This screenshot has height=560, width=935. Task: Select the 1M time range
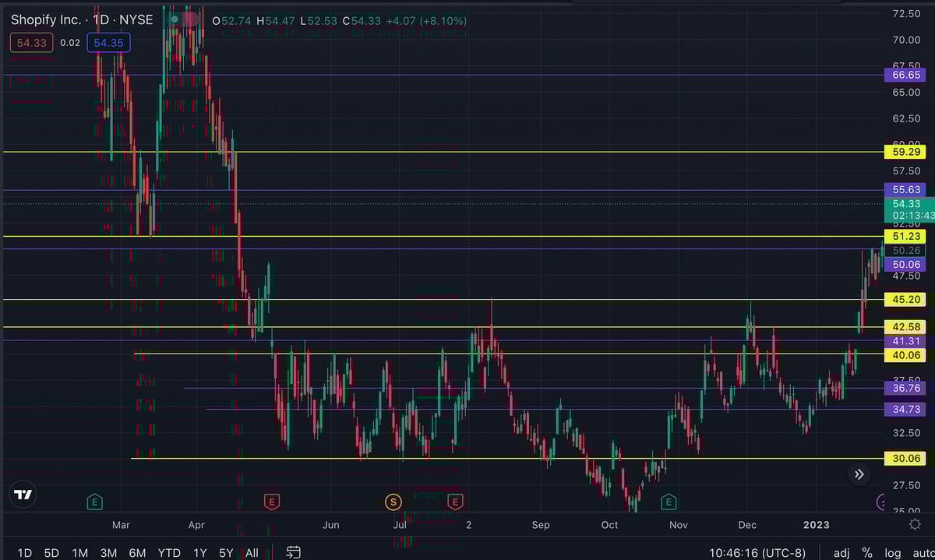(x=79, y=552)
